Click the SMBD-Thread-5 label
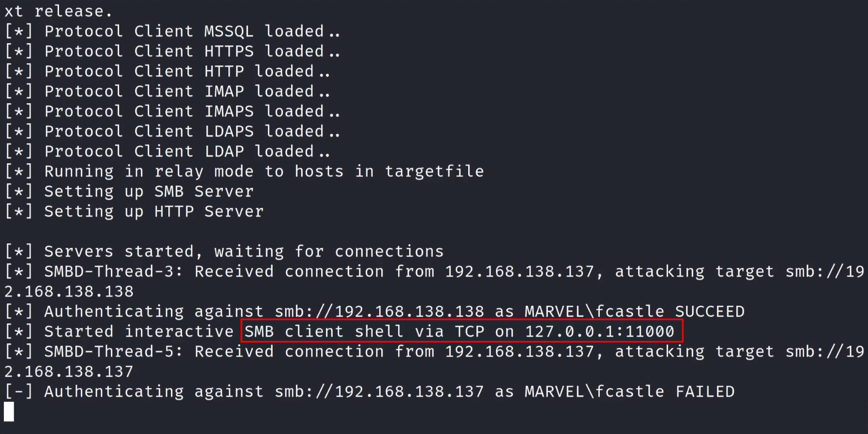868x434 pixels. click(x=113, y=352)
